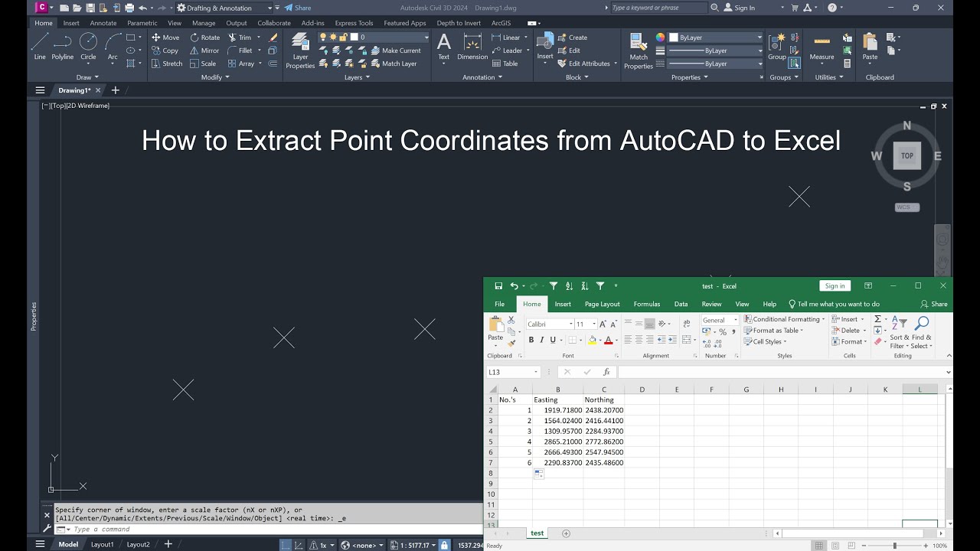980x551 pixels.
Task: Toggle the layer freeze sun icon
Action: click(x=334, y=37)
